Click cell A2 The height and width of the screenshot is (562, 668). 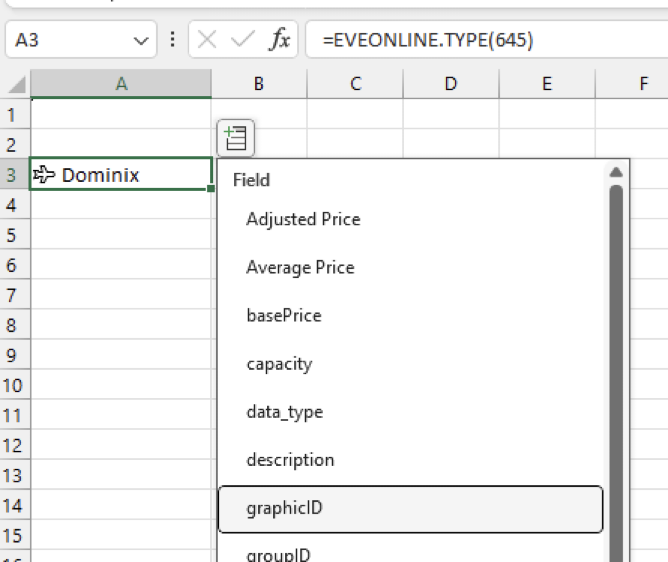pyautogui.click(x=121, y=144)
